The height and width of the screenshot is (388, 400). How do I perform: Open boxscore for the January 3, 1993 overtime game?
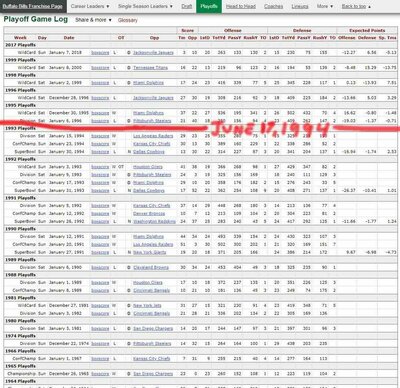coord(100,167)
